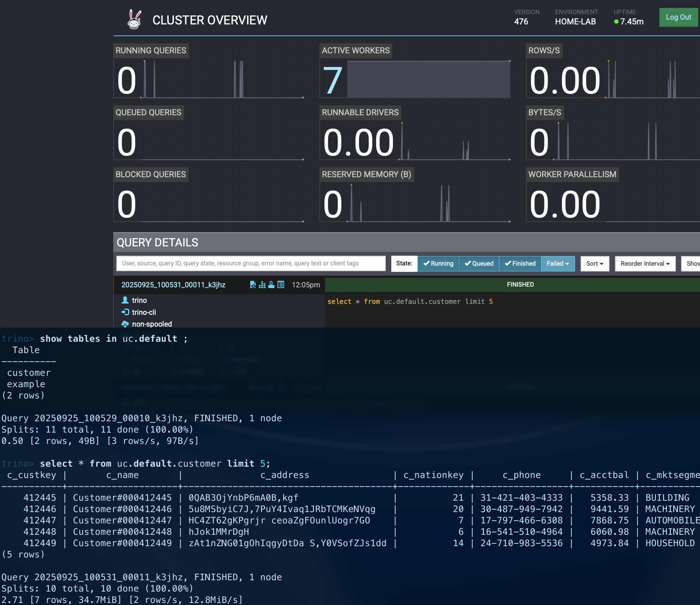The width and height of the screenshot is (700, 605).
Task: Open the Reorder Interval dropdown
Action: pyautogui.click(x=645, y=264)
